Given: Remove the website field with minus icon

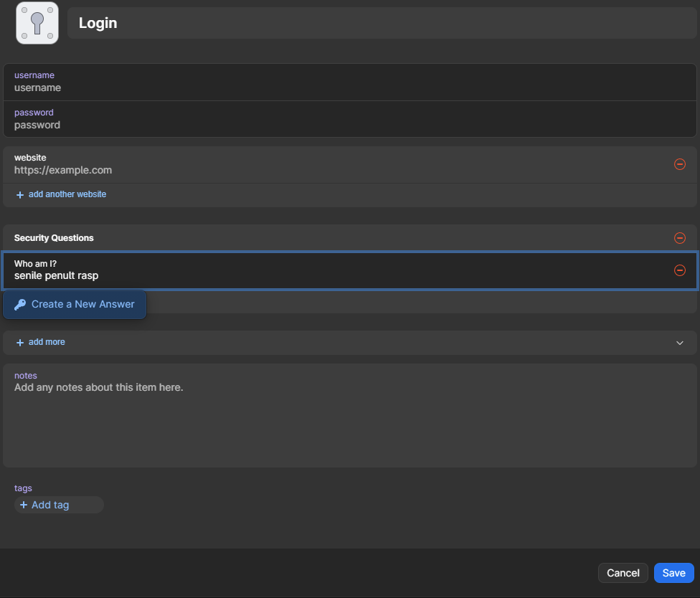Looking at the screenshot, I should 680,164.
